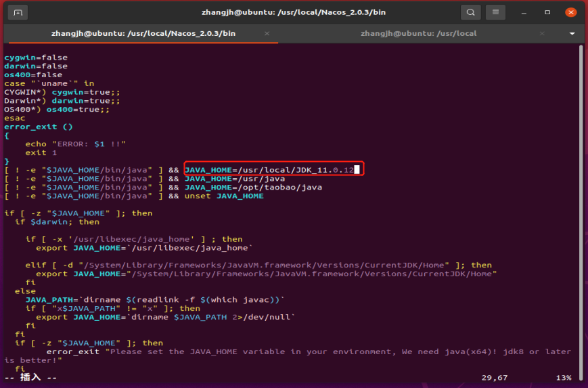
Task: Maximize the terminal window
Action: click(x=547, y=12)
